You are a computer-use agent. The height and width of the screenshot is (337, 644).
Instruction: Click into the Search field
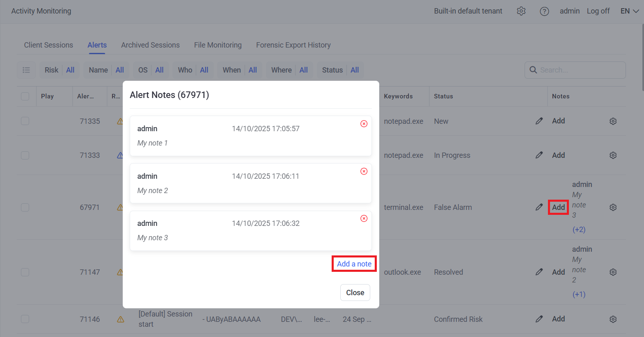tap(580, 70)
